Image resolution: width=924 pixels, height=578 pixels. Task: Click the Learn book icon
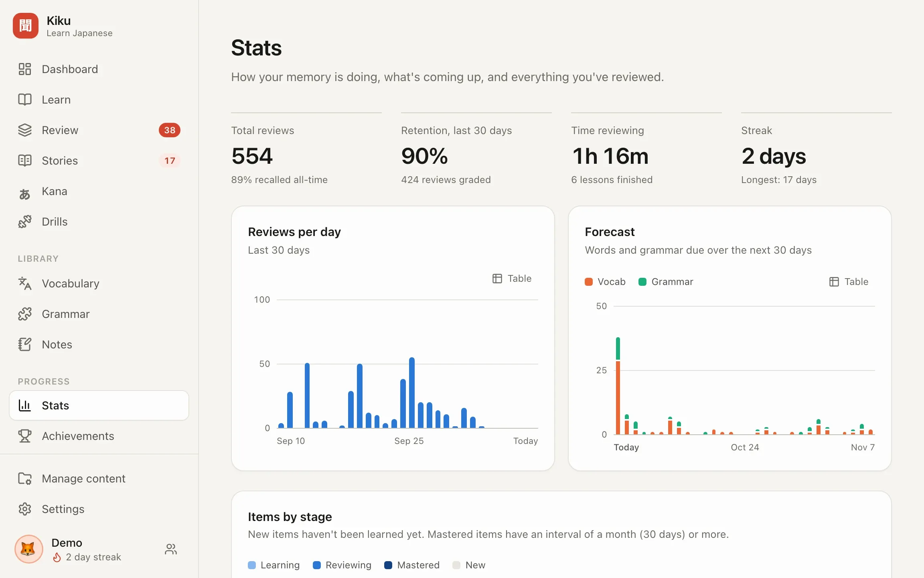25,100
